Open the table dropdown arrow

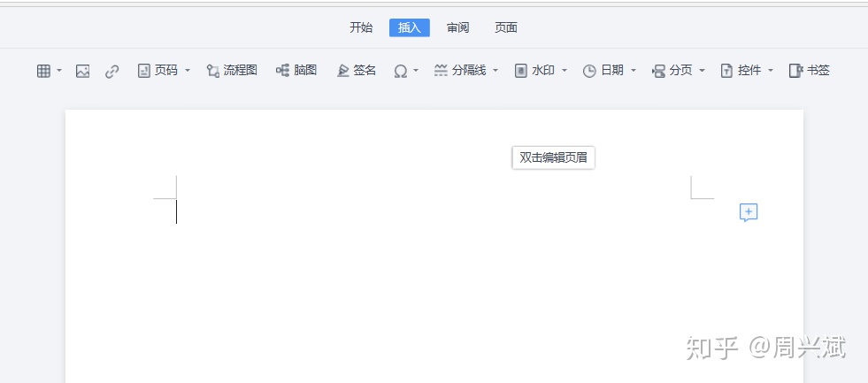pos(59,71)
